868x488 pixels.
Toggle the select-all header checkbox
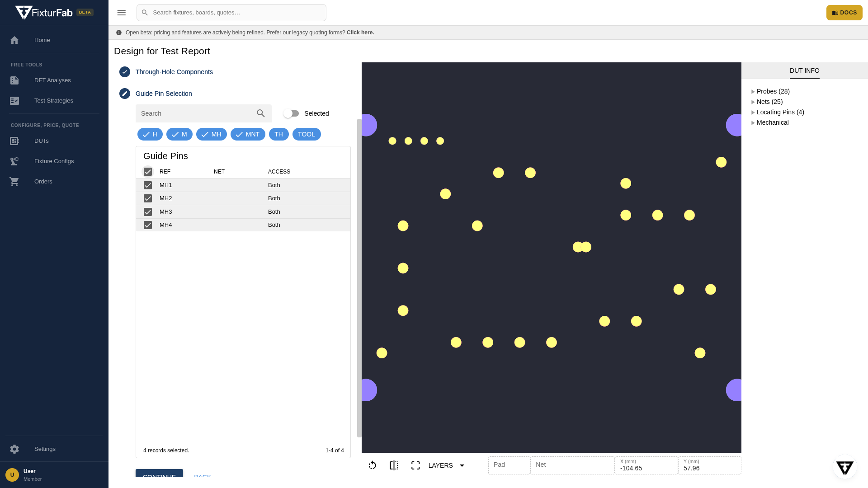click(148, 172)
